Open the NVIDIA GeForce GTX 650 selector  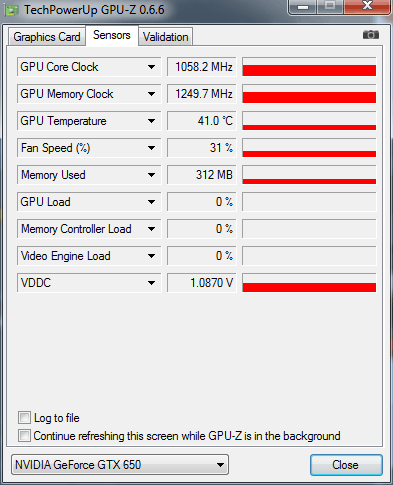[x=120, y=465]
